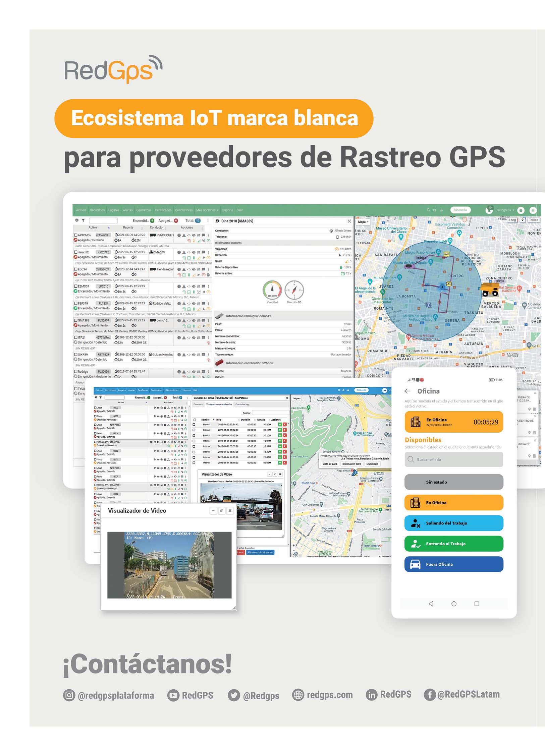Click the info icon in the EDC34 row

point(179,269)
